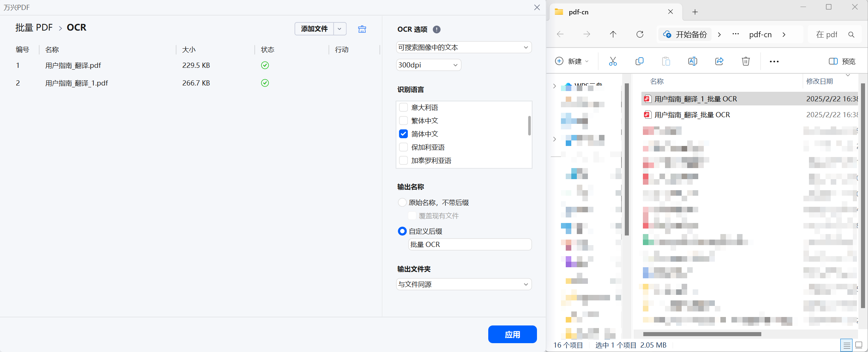Image resolution: width=868 pixels, height=352 pixels.
Task: Rename the selected OCR file
Action: (692, 61)
